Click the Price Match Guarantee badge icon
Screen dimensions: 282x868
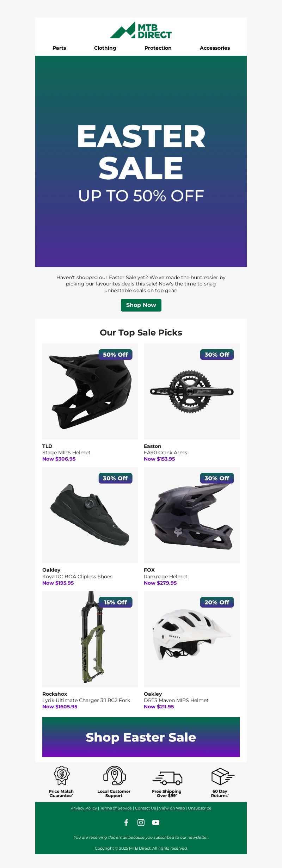click(62, 775)
